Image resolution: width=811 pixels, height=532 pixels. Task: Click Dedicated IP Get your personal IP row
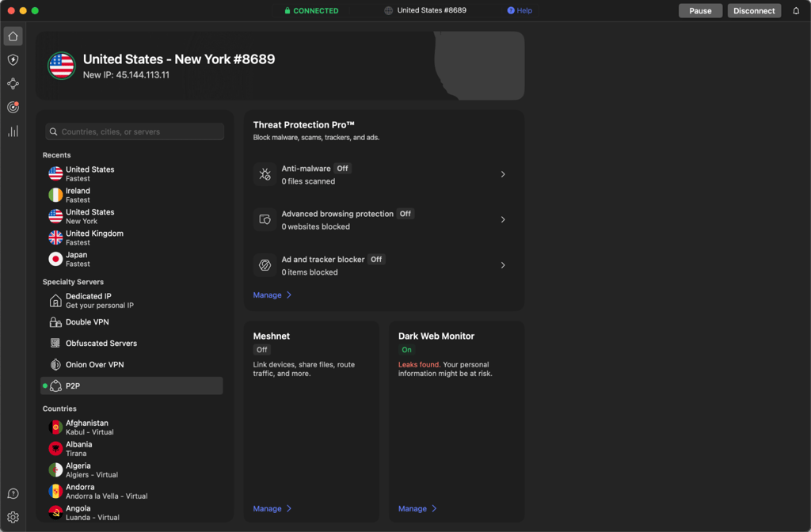[132, 300]
